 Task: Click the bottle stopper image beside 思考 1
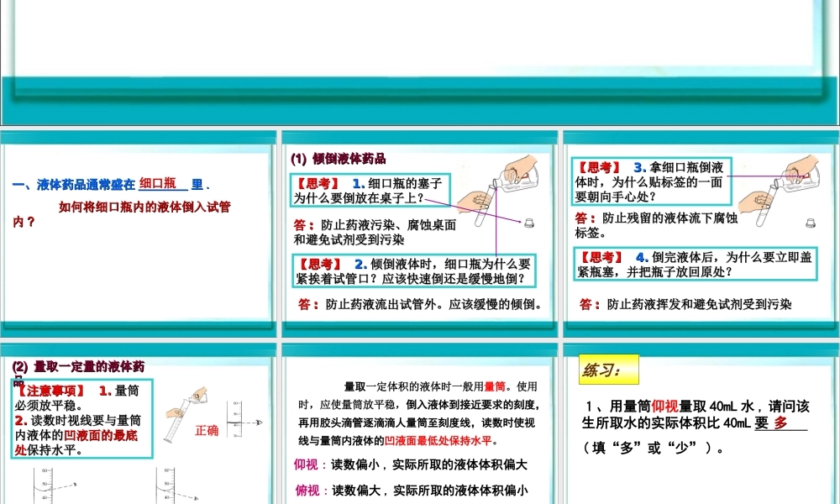528,223
